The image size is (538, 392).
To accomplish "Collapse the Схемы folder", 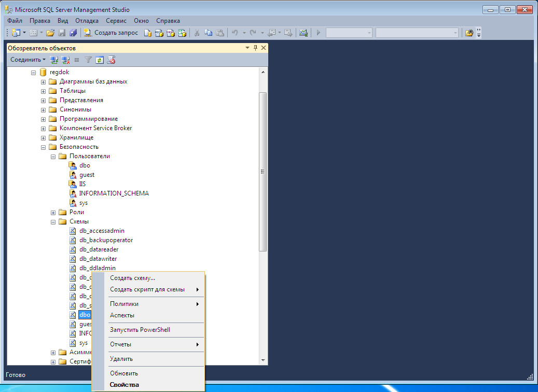I will pos(53,222).
